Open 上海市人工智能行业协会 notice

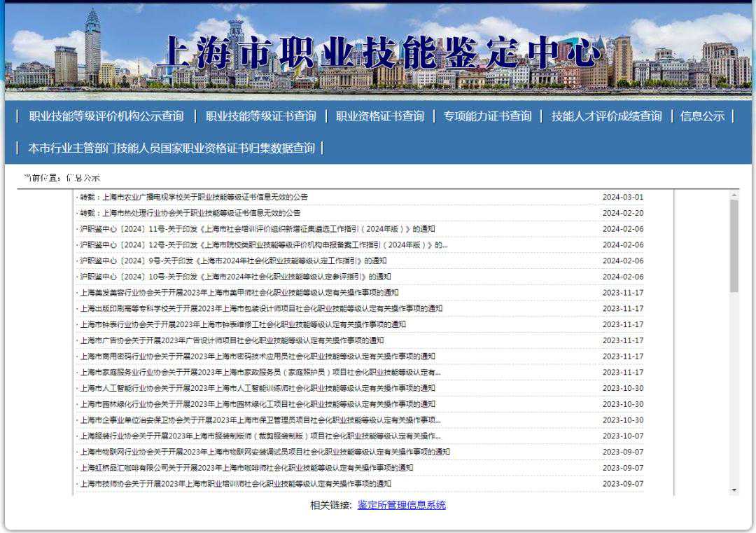[258, 388]
